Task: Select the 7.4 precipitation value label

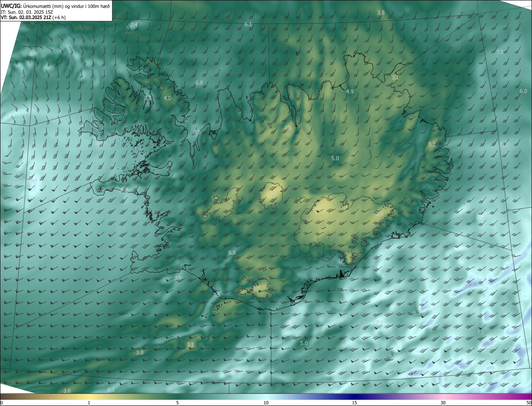Action: click(x=134, y=25)
